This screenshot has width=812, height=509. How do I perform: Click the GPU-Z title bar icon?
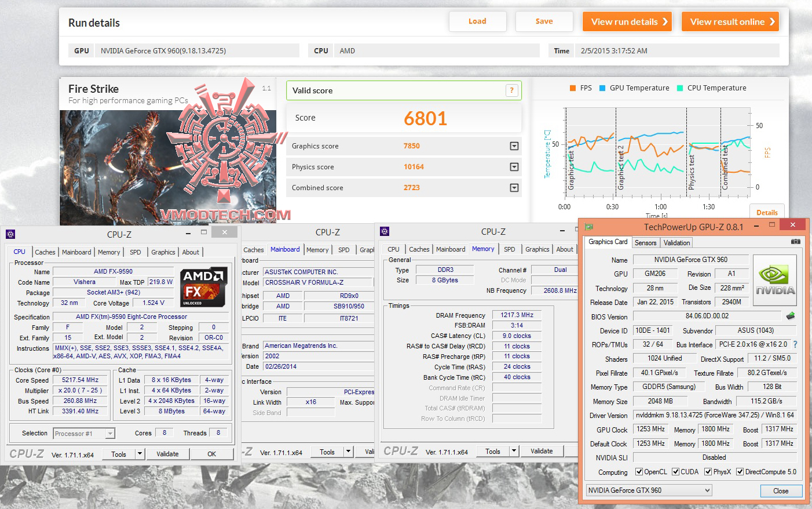click(589, 227)
